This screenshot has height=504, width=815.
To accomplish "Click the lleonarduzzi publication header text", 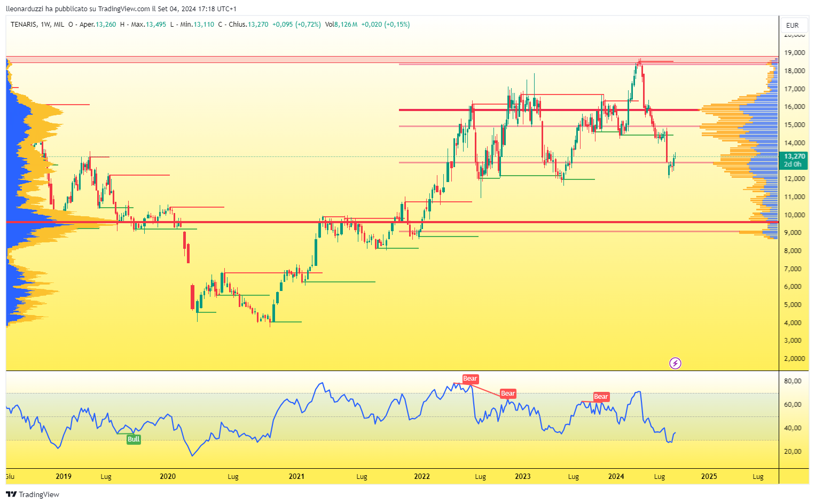I will 121,9.
